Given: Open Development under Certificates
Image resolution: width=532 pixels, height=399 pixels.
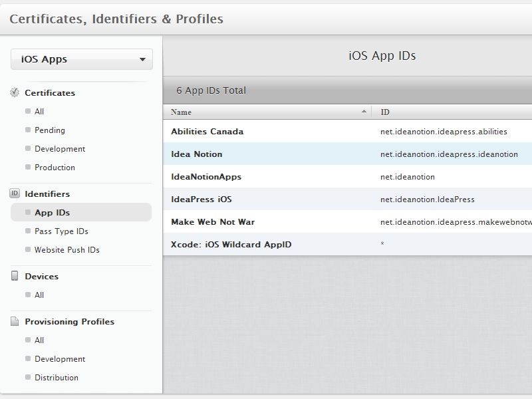Looking at the screenshot, I should (x=60, y=148).
